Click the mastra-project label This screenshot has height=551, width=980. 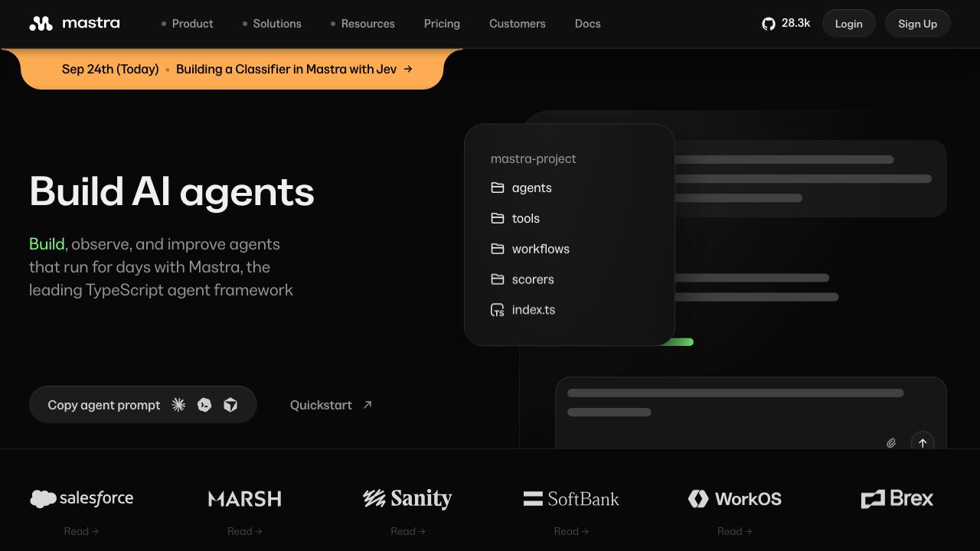pos(534,158)
